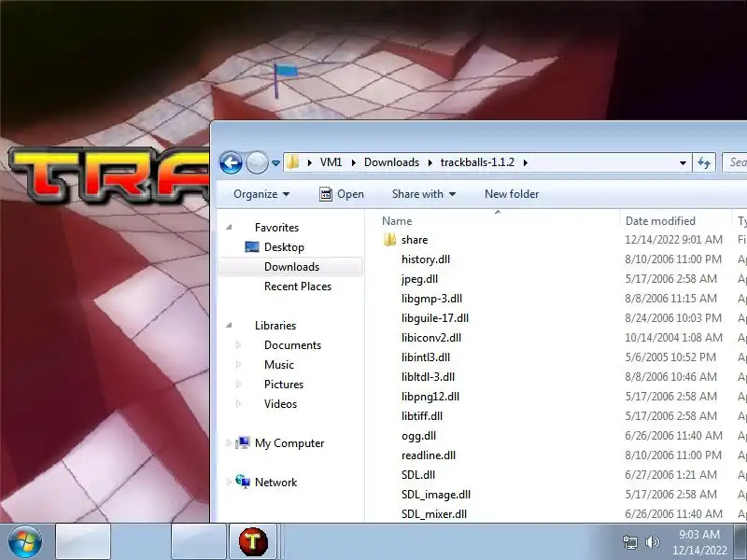Click the My Computer icon
The height and width of the screenshot is (560, 747).
pos(243,442)
